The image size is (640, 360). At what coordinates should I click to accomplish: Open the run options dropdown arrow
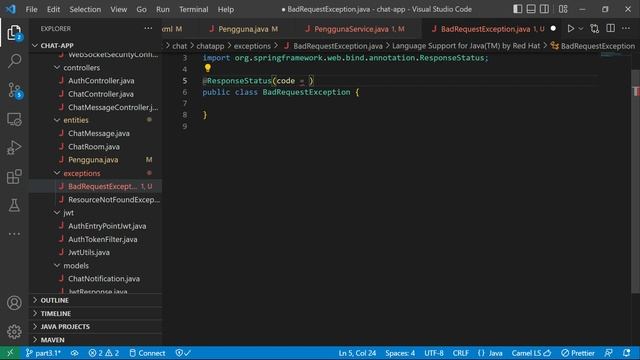tap(581, 29)
